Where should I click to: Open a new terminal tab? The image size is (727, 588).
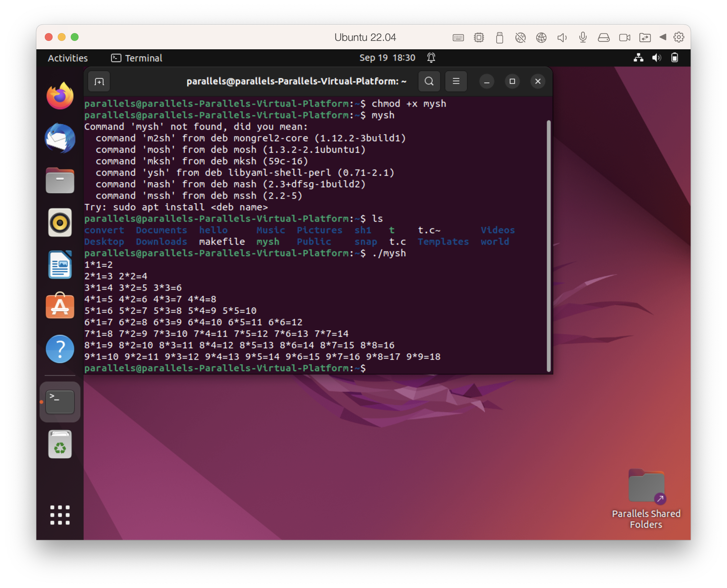point(99,81)
